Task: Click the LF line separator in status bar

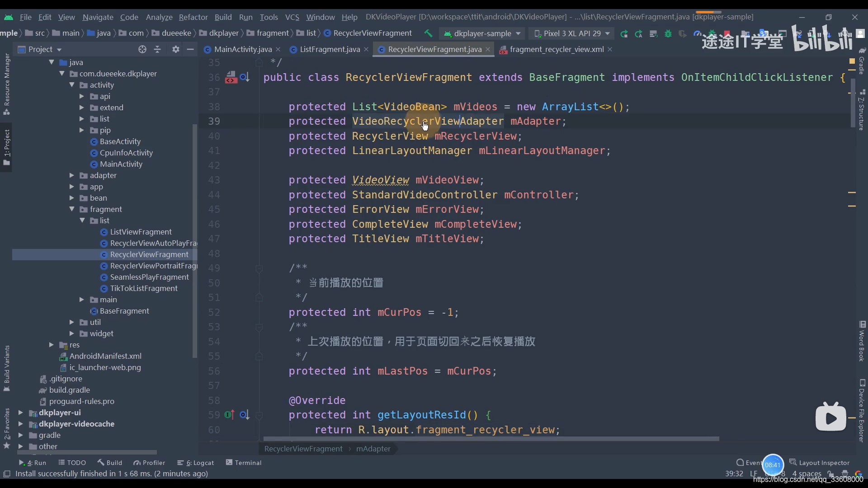Action: tap(754, 474)
